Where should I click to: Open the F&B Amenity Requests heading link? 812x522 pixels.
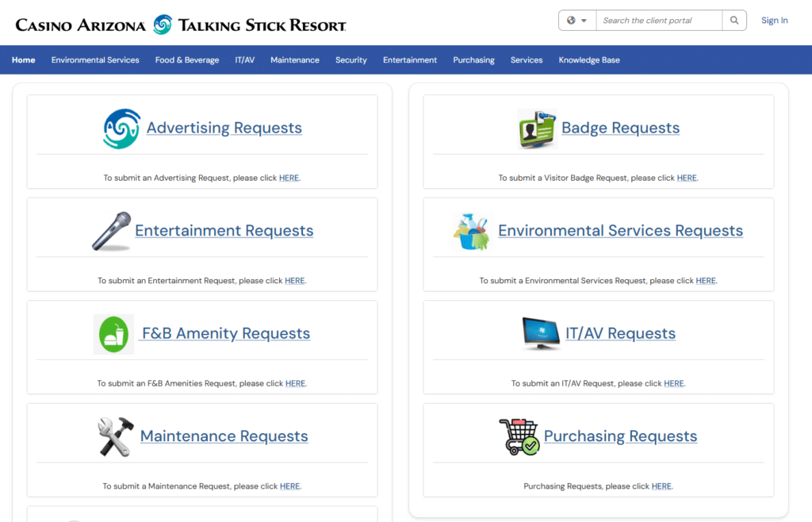[226, 333]
